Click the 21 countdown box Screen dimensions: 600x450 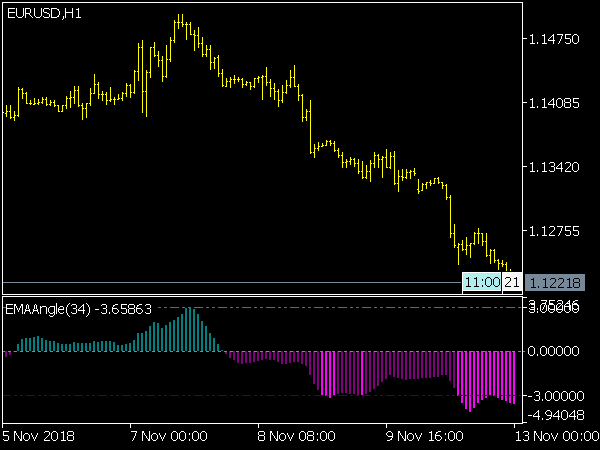tap(512, 282)
